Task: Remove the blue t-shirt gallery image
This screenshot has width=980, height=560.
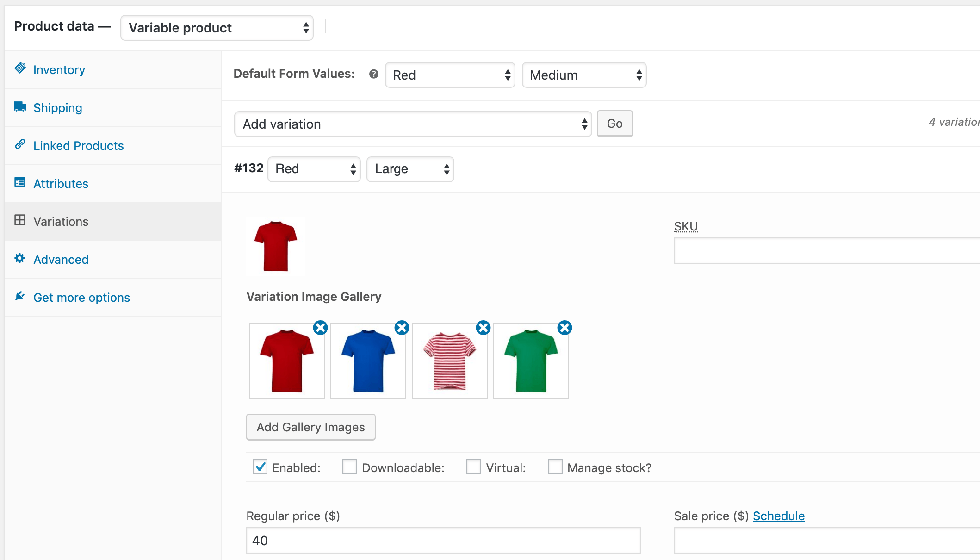Action: tap(402, 328)
